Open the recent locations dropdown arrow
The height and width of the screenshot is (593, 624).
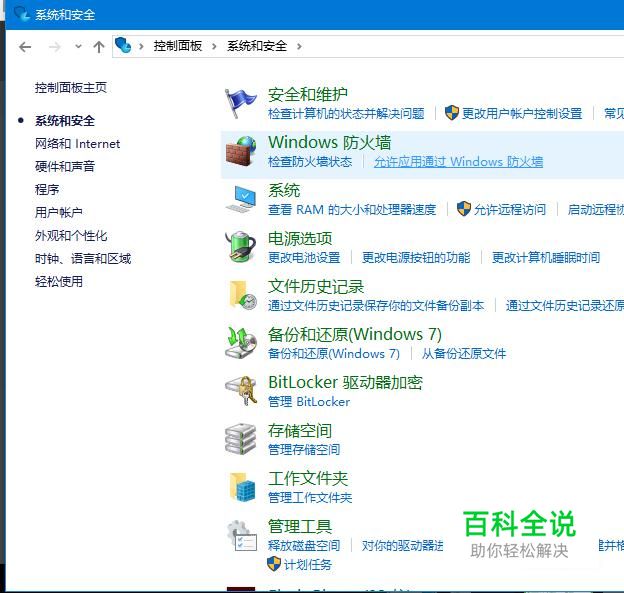pos(78,47)
